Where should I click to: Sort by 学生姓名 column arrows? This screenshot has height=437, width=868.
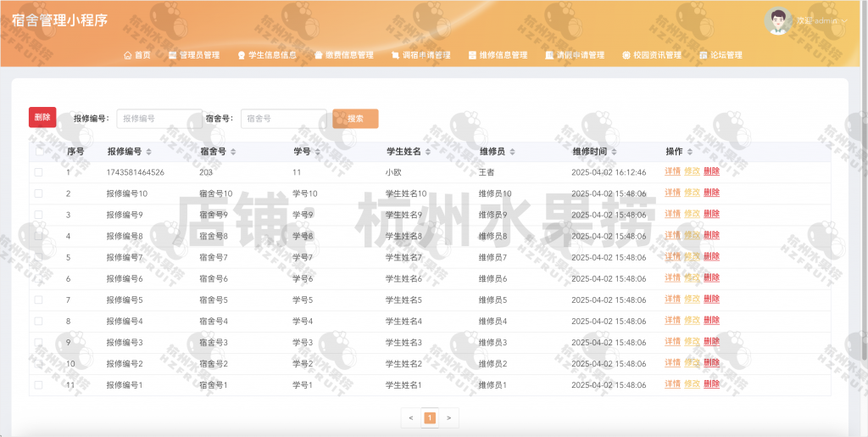point(428,152)
